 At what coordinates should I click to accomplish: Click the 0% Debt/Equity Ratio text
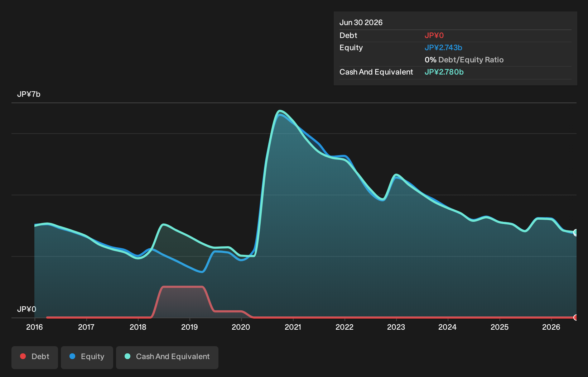pos(464,60)
